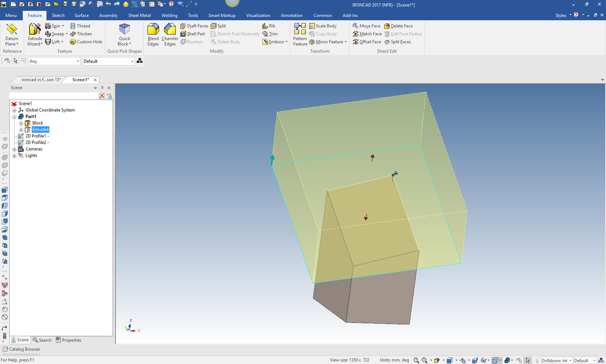The image size is (606, 364).
Task: Activate Blend Edges tool
Action: (153, 35)
